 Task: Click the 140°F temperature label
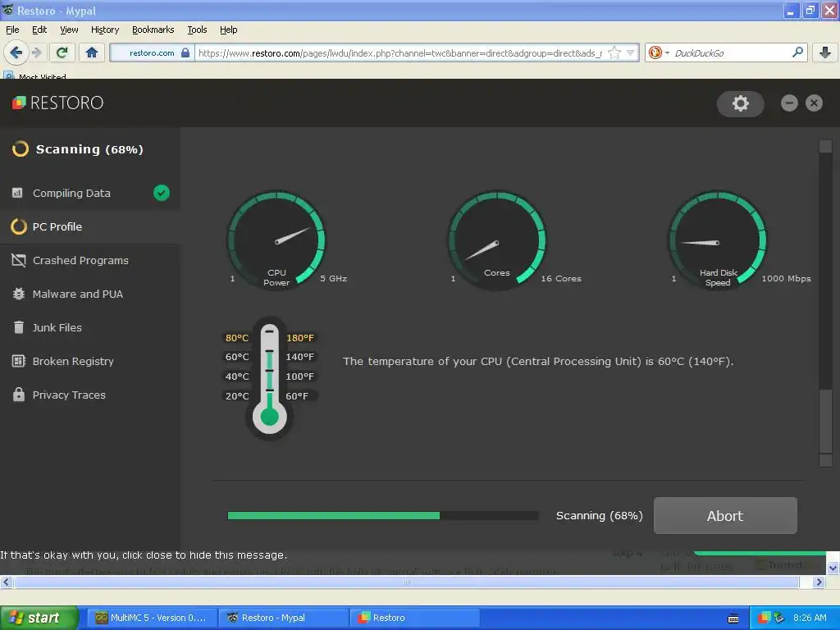300,357
